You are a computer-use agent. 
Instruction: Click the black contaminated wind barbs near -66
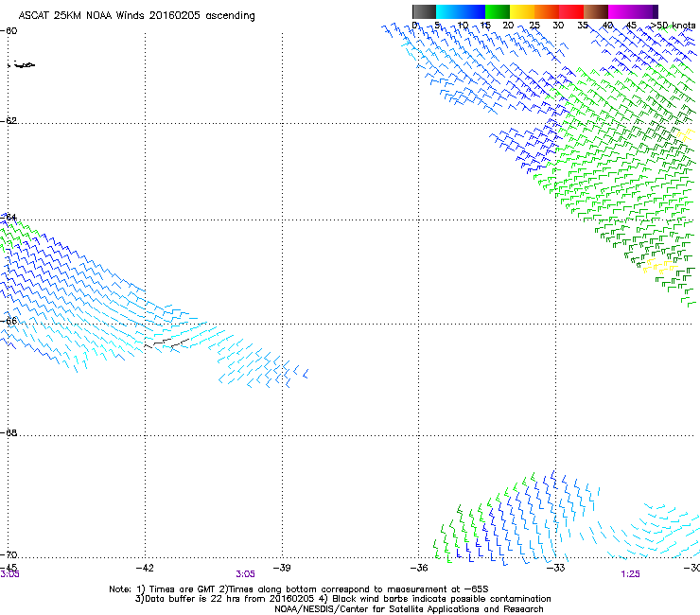point(167,343)
